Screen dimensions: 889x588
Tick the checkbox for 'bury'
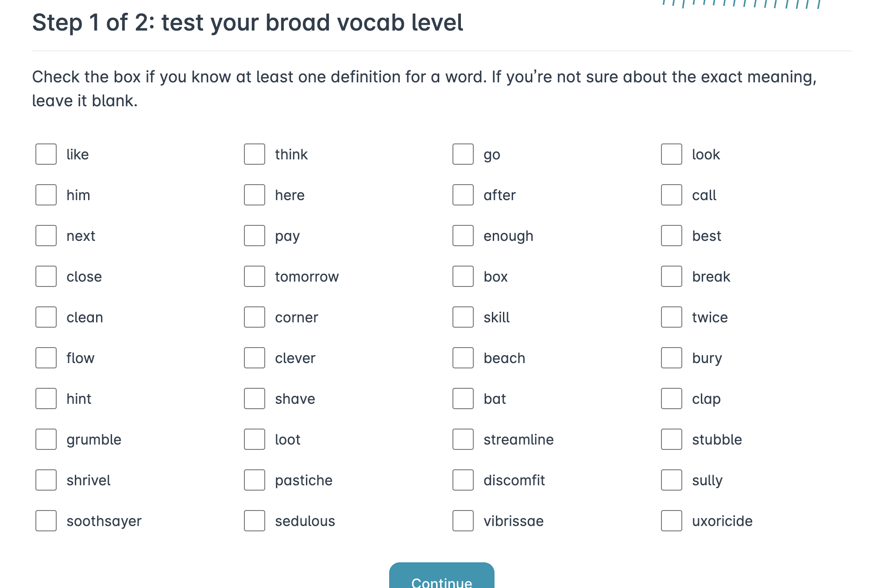tap(672, 358)
